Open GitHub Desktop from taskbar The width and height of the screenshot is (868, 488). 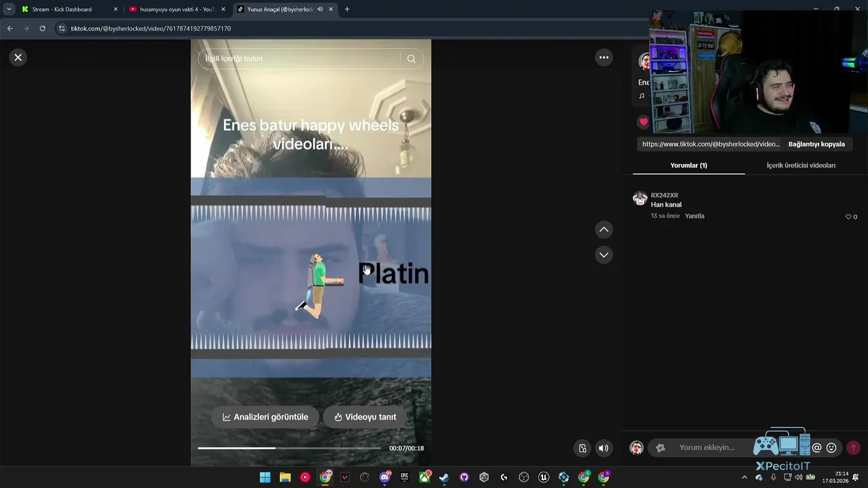464,477
